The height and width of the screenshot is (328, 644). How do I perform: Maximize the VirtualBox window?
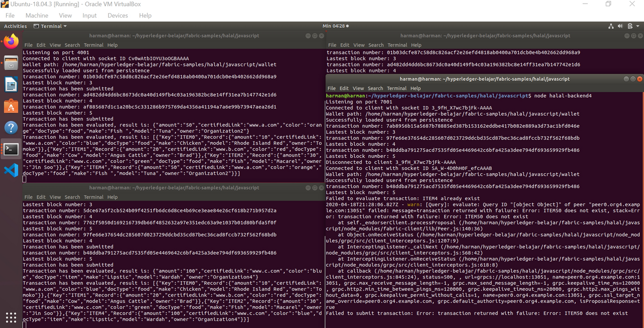(609, 4)
